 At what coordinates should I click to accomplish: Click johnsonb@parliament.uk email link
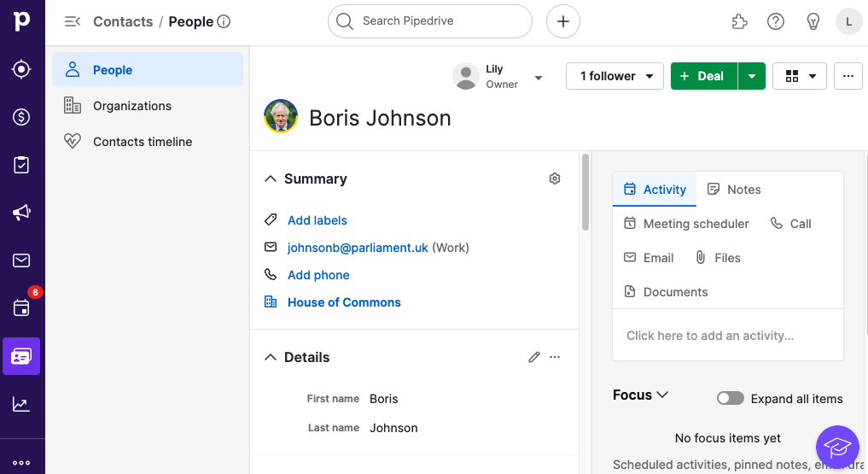pos(358,248)
